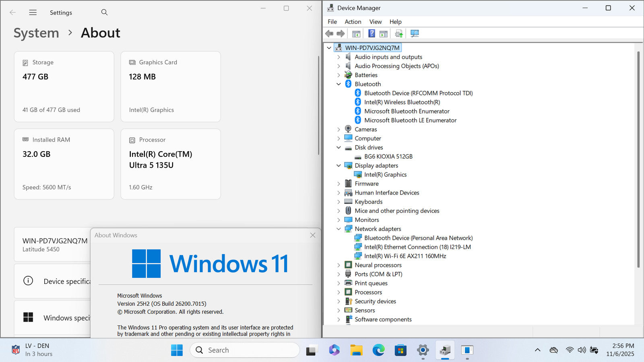
Task: Click the Intel(R) Graphics display adapter
Action: pos(385,175)
